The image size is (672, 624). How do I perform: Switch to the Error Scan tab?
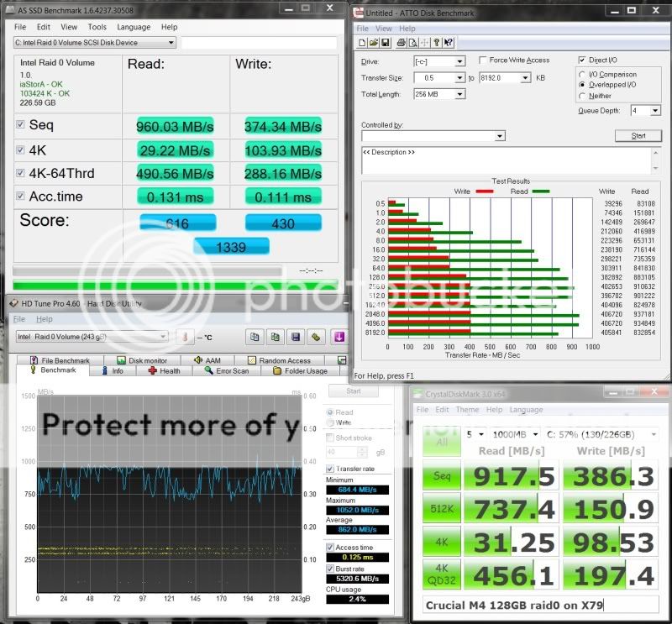226,370
